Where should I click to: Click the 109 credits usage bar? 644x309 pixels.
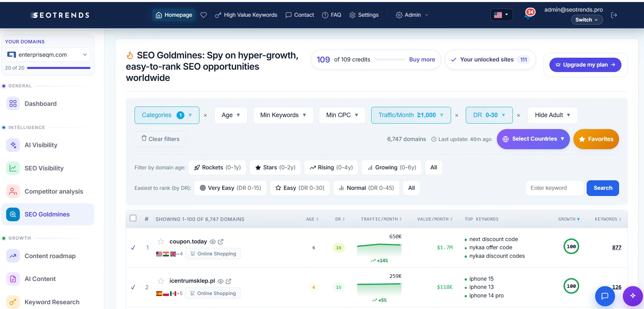click(x=390, y=60)
